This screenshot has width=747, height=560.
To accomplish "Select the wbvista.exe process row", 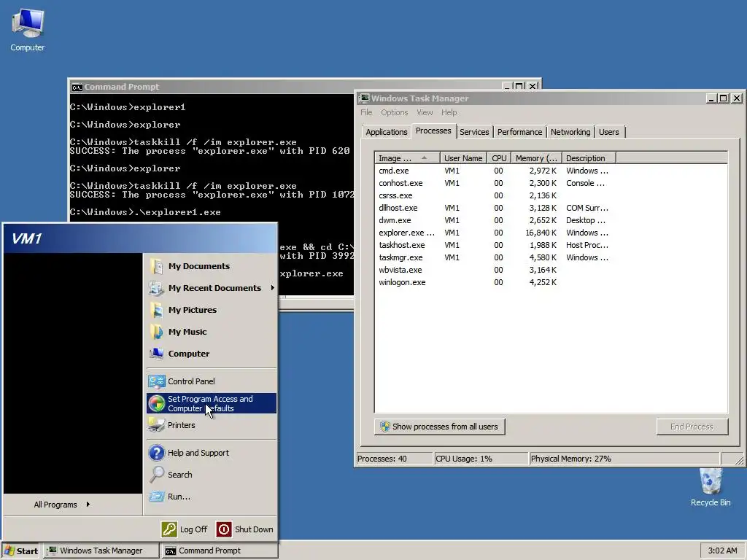I will pyautogui.click(x=551, y=270).
